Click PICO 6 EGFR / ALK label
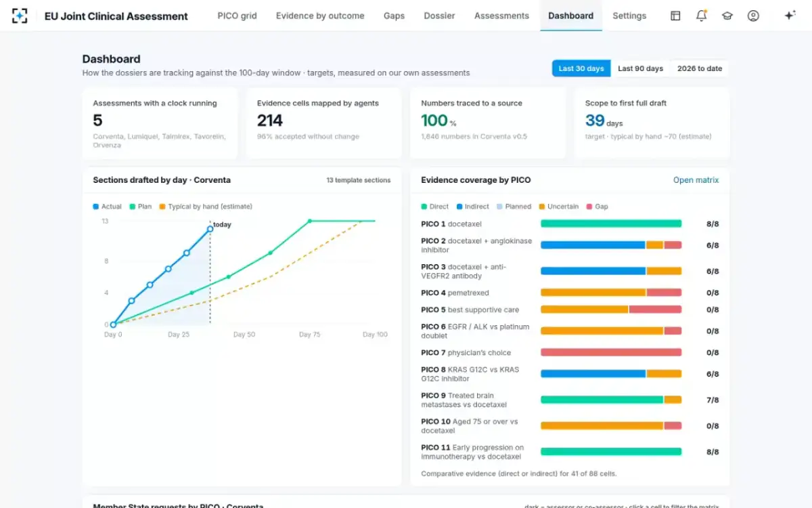Viewport: 812px width, 508px height. [475, 331]
